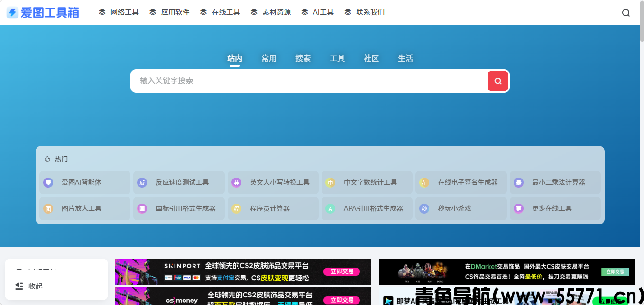Click the layers icon beside 应用软件
Image resolution: width=644 pixels, height=305 pixels.
(x=153, y=12)
